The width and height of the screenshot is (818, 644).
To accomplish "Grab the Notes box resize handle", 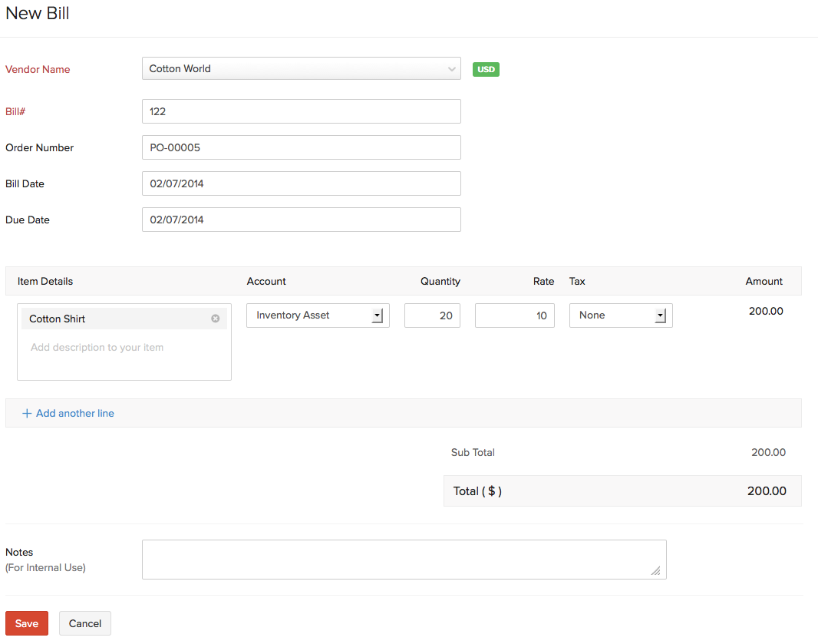I will point(655,570).
